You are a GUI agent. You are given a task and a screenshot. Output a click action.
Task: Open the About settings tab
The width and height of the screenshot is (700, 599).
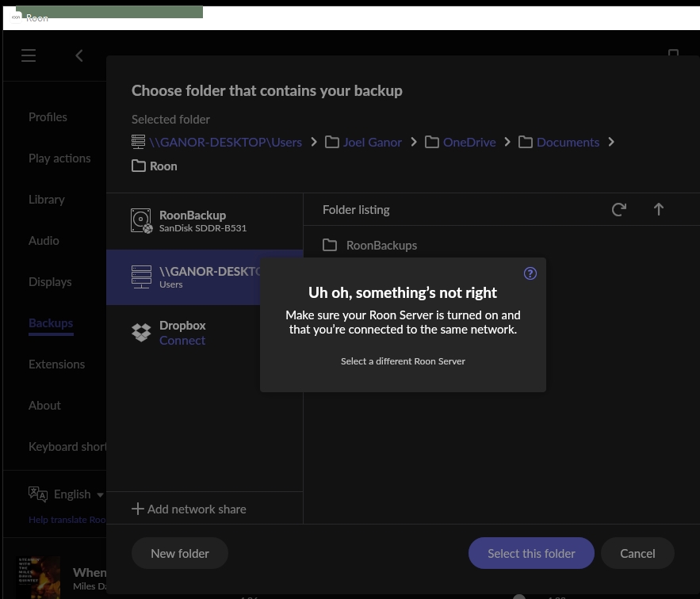pos(44,406)
